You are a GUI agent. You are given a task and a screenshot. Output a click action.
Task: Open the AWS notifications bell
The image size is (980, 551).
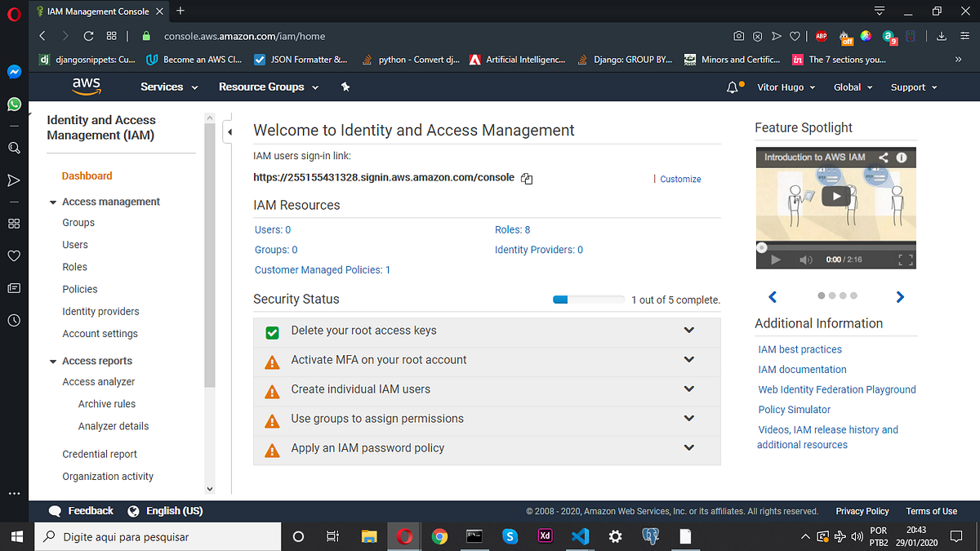pos(731,87)
